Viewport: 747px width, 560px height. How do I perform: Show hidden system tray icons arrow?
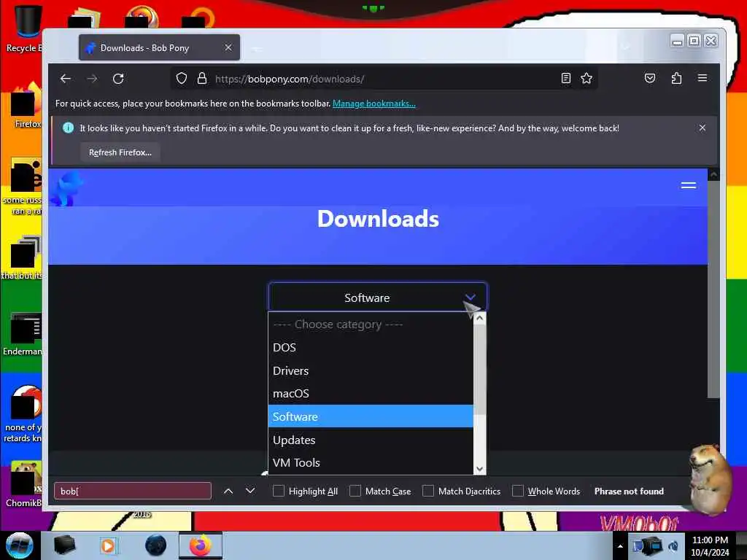pos(620,546)
